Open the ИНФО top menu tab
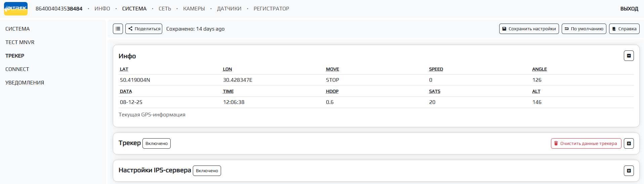 pos(102,9)
